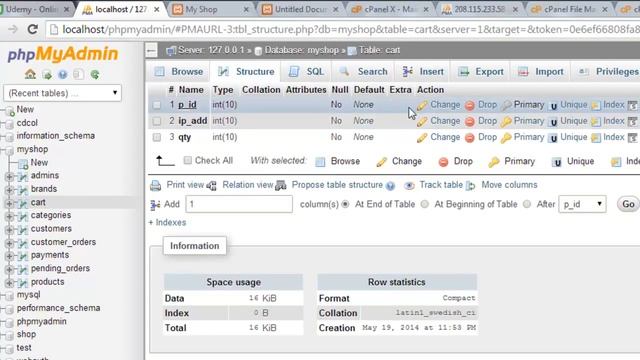Open the information_schema database
640x360 pixels.
click(56, 136)
